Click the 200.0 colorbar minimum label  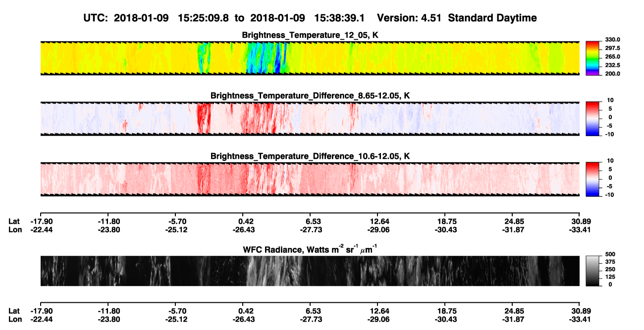612,74
